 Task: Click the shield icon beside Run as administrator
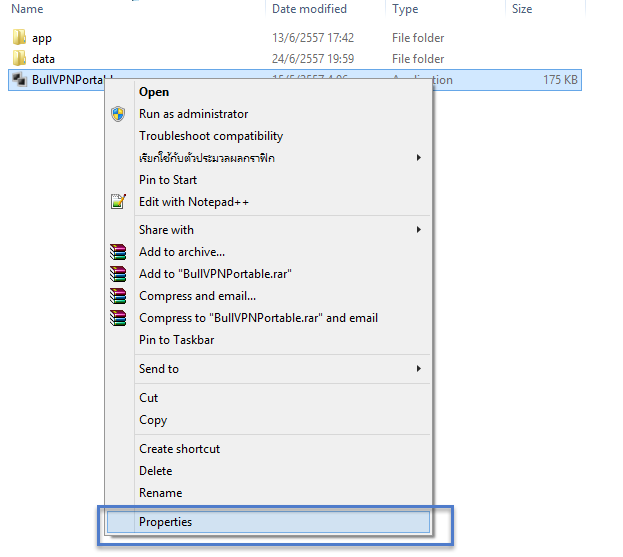118,114
